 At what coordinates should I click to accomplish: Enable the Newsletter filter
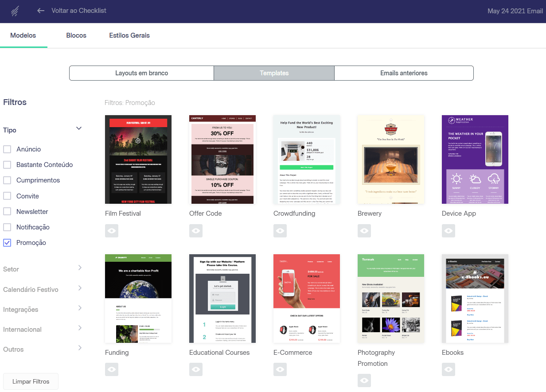[x=7, y=211]
